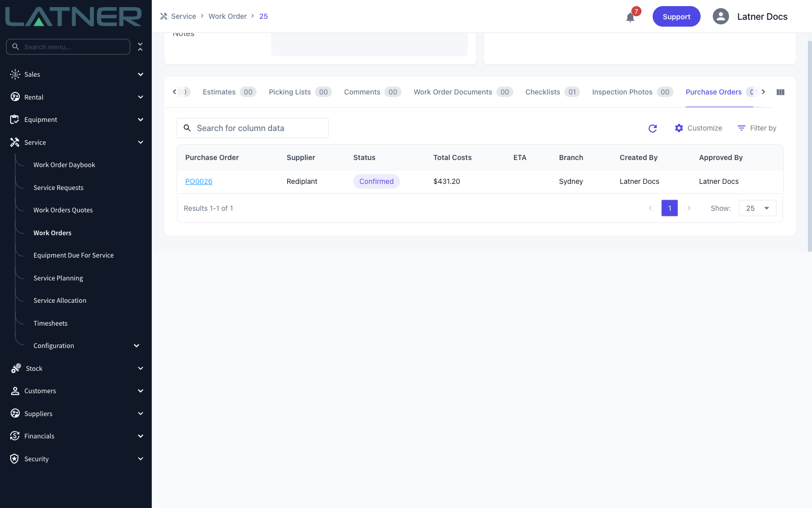Click the breadcrumb Service tools icon
The image size is (812, 508).
(x=164, y=16)
